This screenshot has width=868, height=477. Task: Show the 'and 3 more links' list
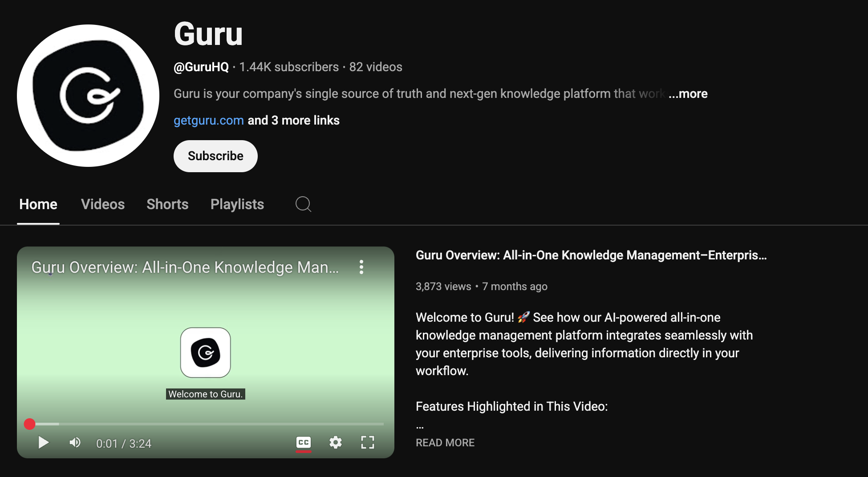(x=293, y=121)
